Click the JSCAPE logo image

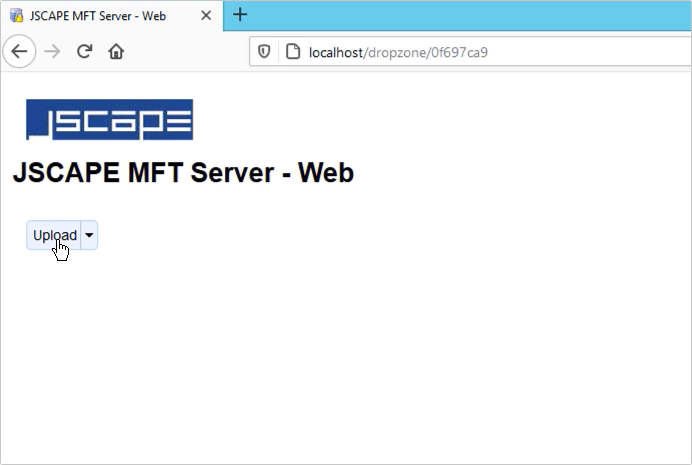click(x=109, y=119)
